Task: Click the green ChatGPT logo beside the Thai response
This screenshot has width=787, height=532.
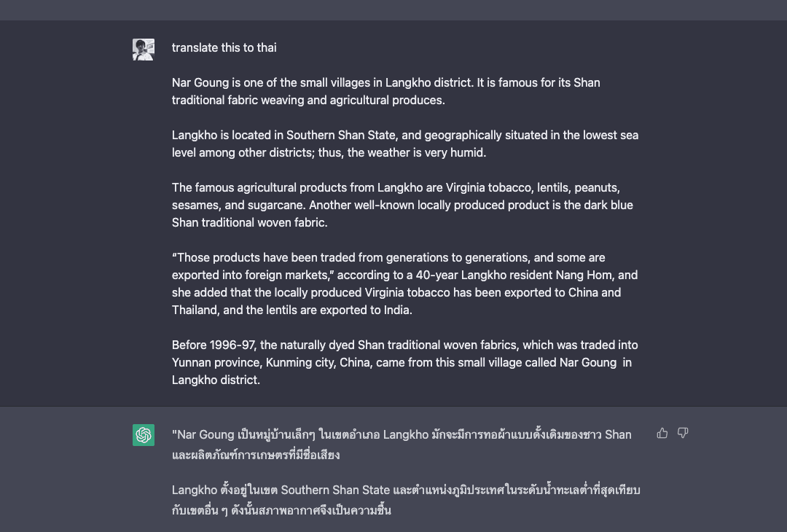Action: [144, 434]
